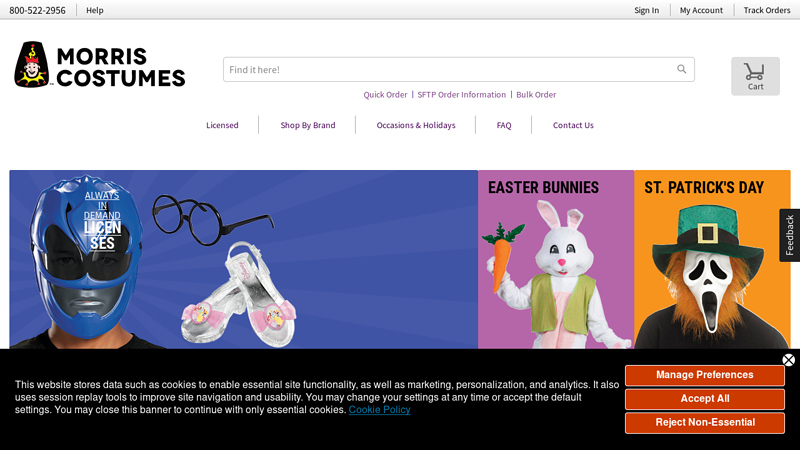Open the Easter Bunnies promo tile

tap(555, 260)
